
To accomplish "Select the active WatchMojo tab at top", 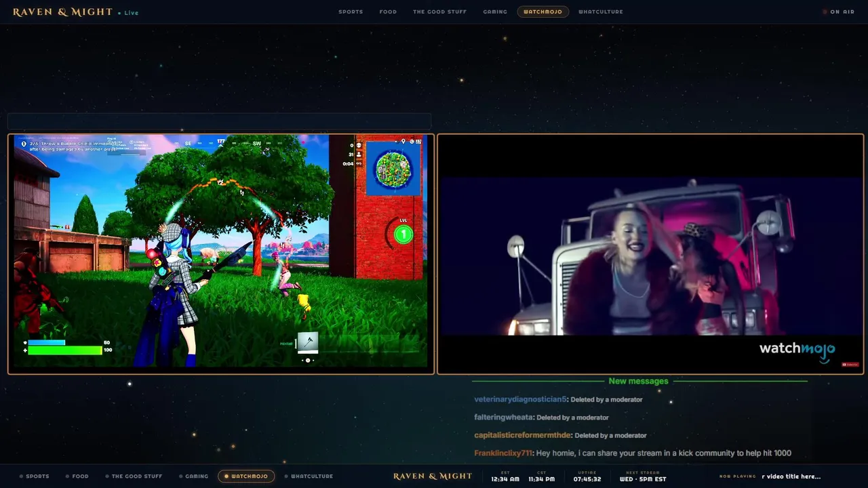I will point(542,12).
